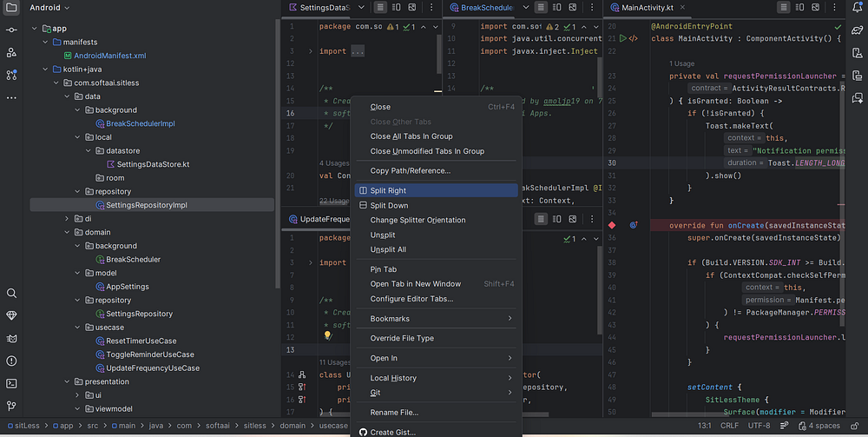This screenshot has width=868, height=437.
Task: Open the Android project view dropdown
Action: point(49,8)
